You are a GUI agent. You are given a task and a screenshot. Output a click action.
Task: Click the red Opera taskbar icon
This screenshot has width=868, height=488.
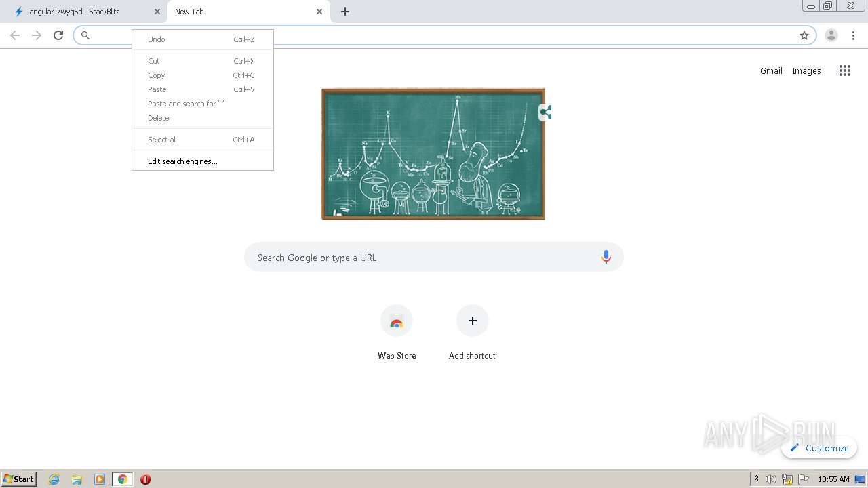[x=145, y=479]
